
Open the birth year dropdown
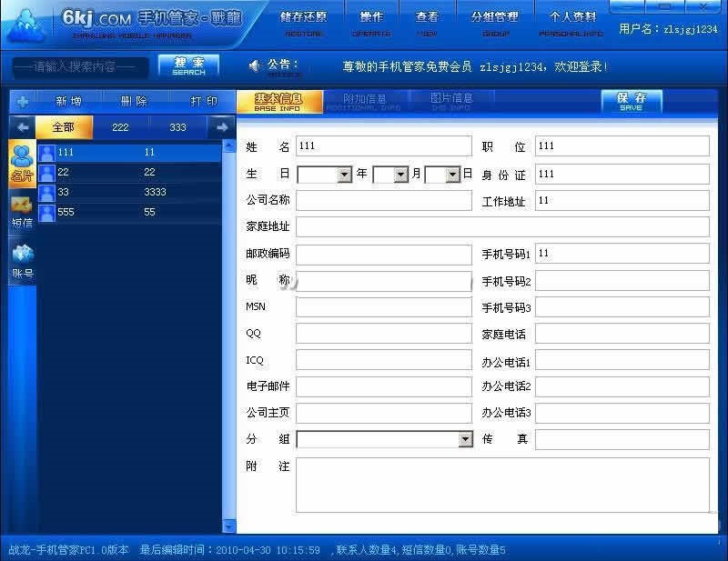point(345,175)
